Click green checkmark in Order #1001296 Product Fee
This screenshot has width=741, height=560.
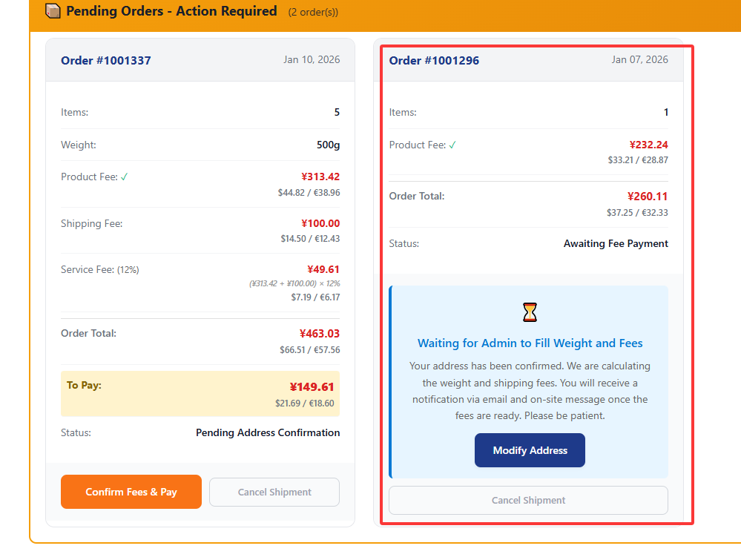point(452,145)
